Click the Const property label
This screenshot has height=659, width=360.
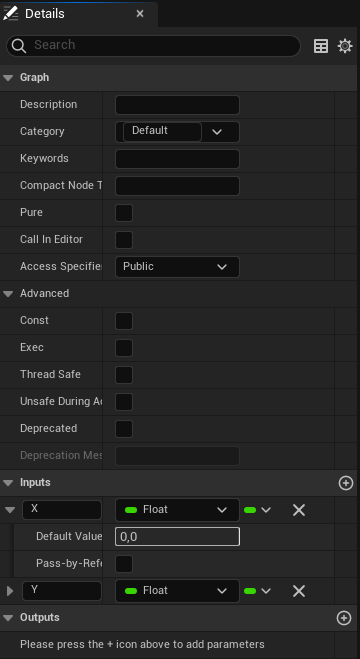pyautogui.click(x=34, y=320)
